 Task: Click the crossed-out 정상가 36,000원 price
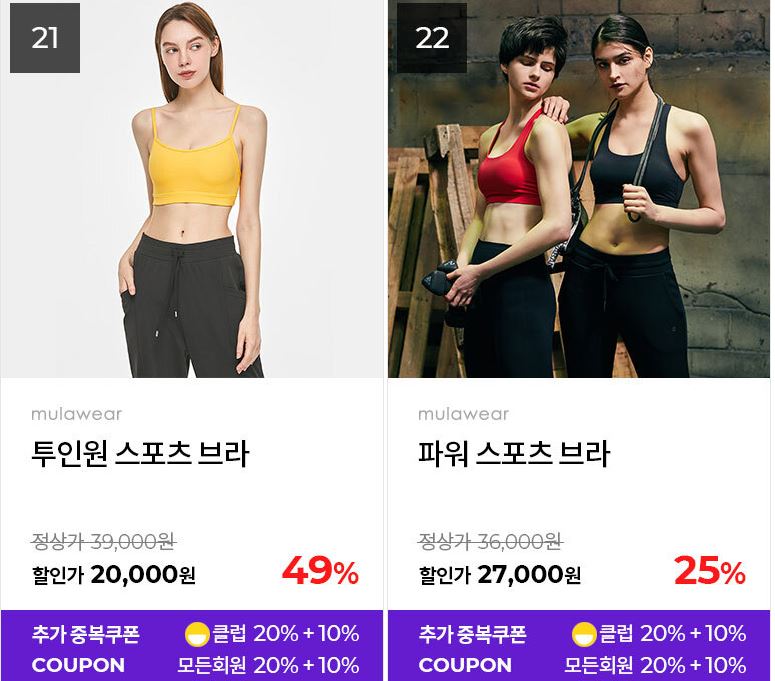[x=491, y=542]
